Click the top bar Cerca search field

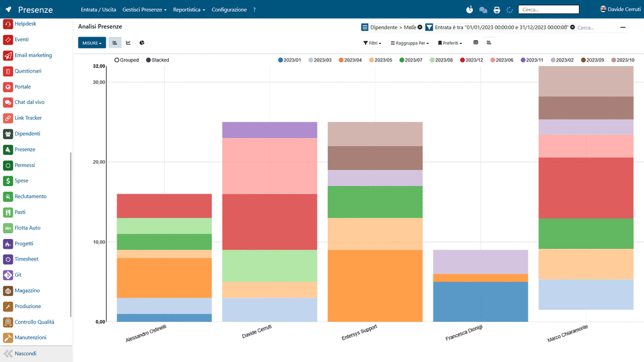[549, 9]
